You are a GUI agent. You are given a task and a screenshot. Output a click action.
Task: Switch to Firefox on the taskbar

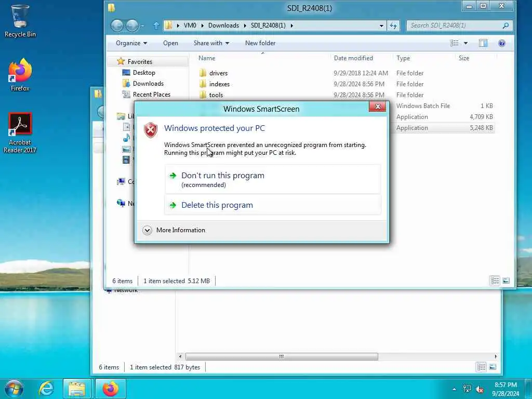[110, 389]
